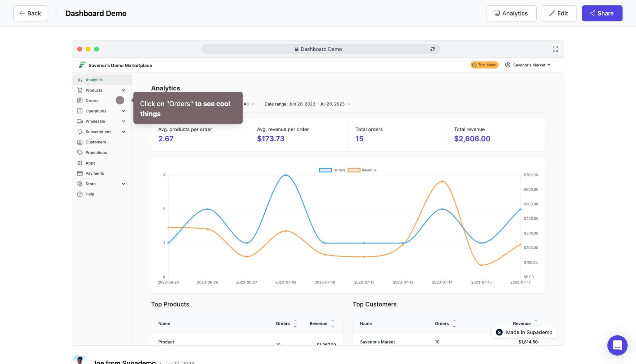Toggle the Revenue series in chart legend
The height and width of the screenshot is (364, 636).
coord(362,170)
